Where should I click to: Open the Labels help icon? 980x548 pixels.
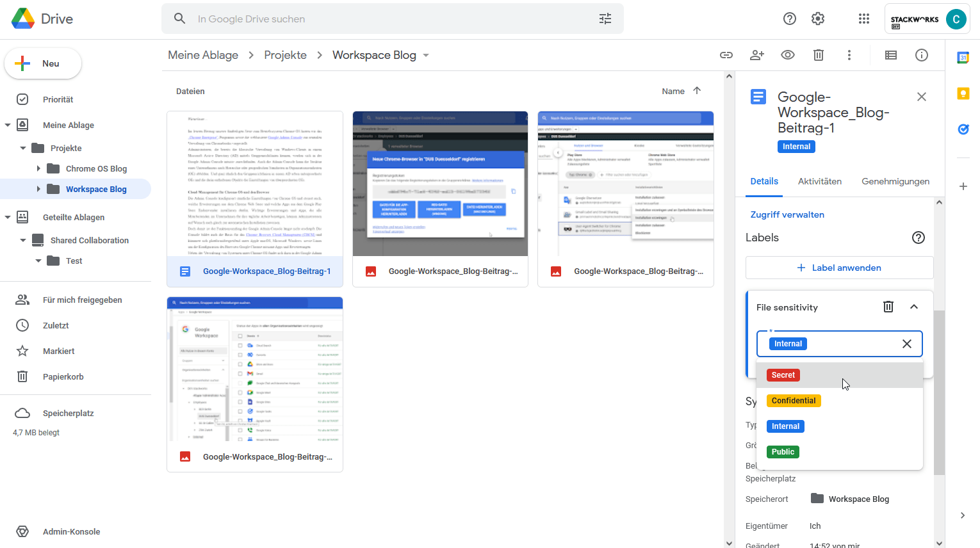[x=919, y=238]
